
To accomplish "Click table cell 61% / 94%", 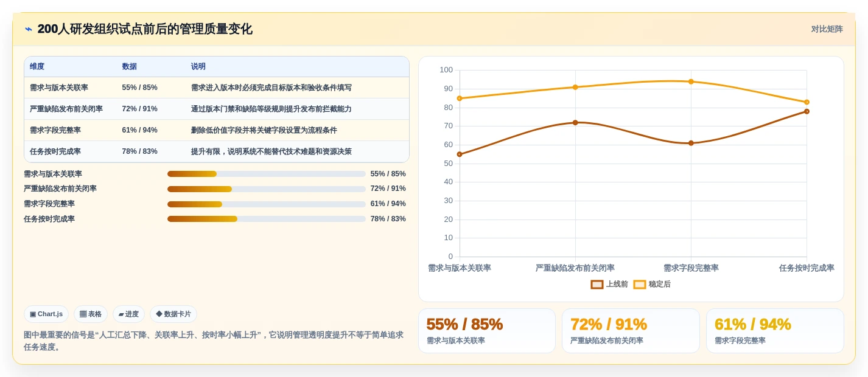I will tap(139, 130).
